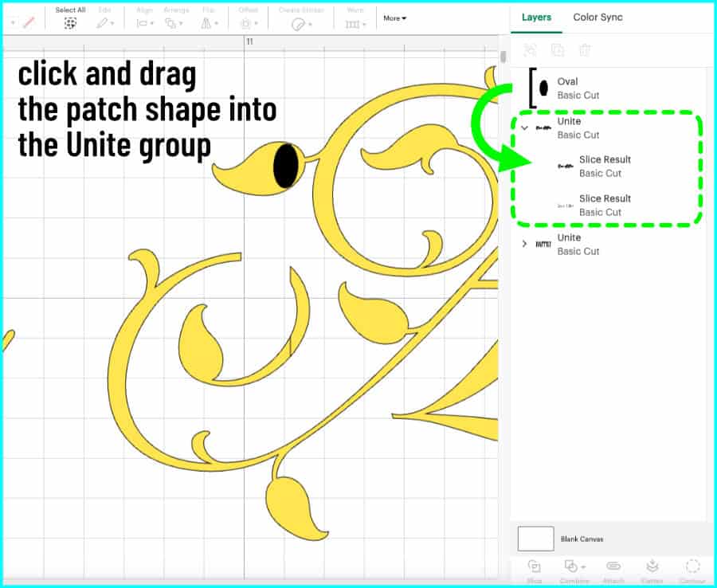Click the Arrange tool icon
Image resolution: width=717 pixels, height=588 pixels.
(x=170, y=23)
